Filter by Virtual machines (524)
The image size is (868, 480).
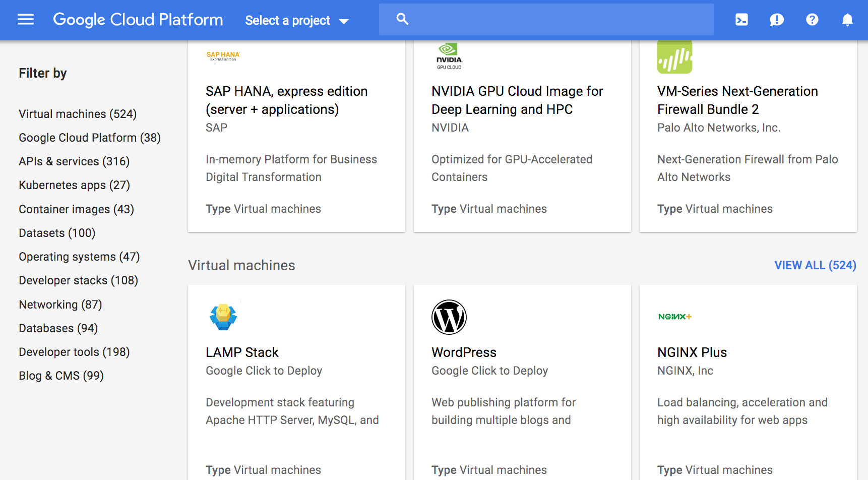click(x=78, y=114)
